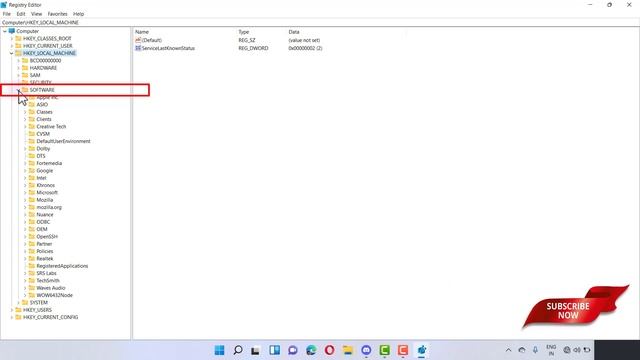
Task: Select Creative Tech folder icon
Action: coord(32,127)
